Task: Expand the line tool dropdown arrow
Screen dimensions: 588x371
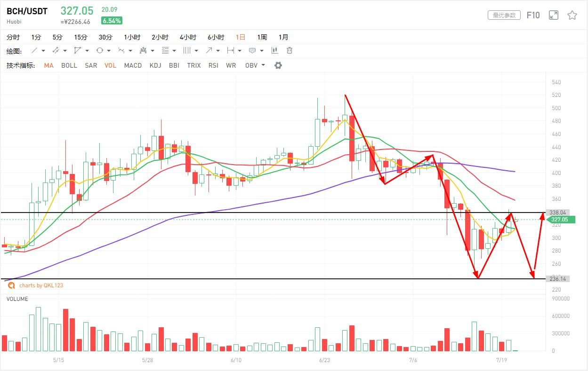Action: point(43,51)
